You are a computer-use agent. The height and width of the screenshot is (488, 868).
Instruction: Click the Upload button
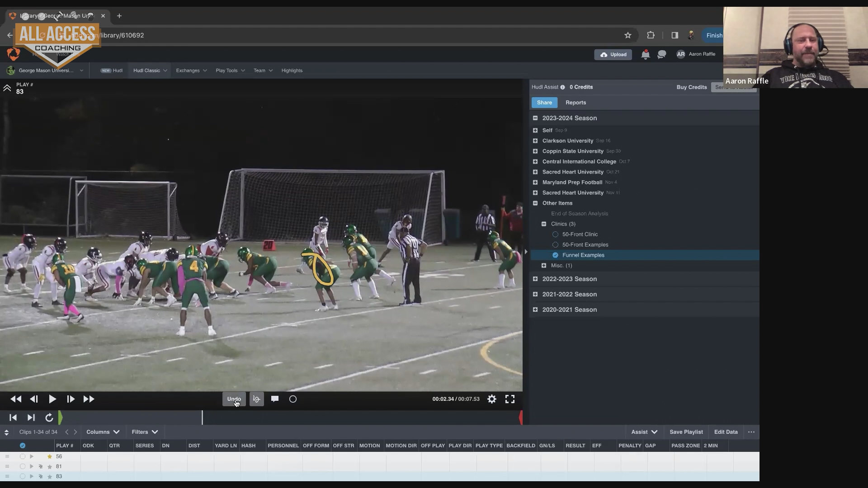click(x=613, y=55)
